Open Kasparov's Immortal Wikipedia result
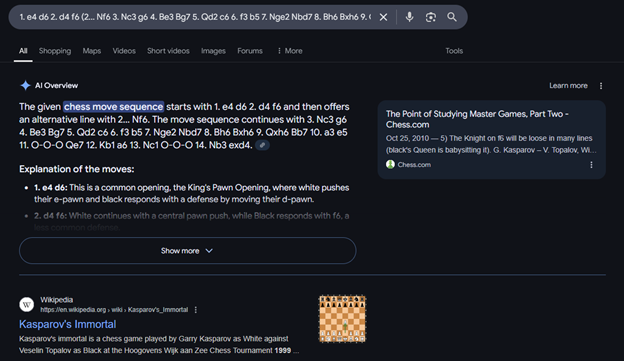 (68, 324)
